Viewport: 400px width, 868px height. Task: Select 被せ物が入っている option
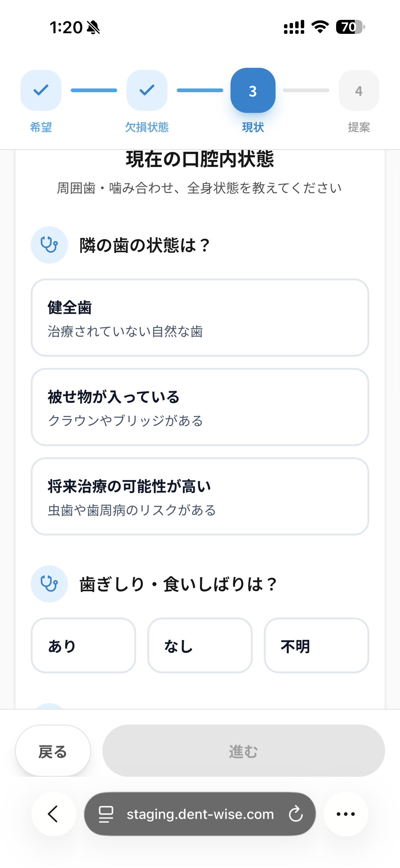(200, 407)
